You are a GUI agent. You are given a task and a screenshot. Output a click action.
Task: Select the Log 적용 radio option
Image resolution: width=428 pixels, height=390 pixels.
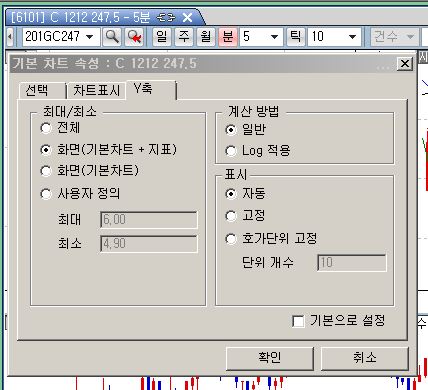click(x=231, y=151)
